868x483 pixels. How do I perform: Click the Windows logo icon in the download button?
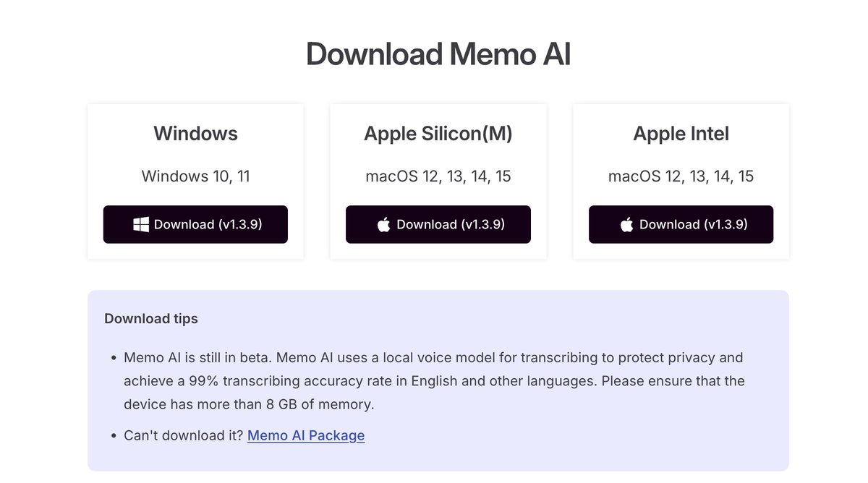click(141, 224)
